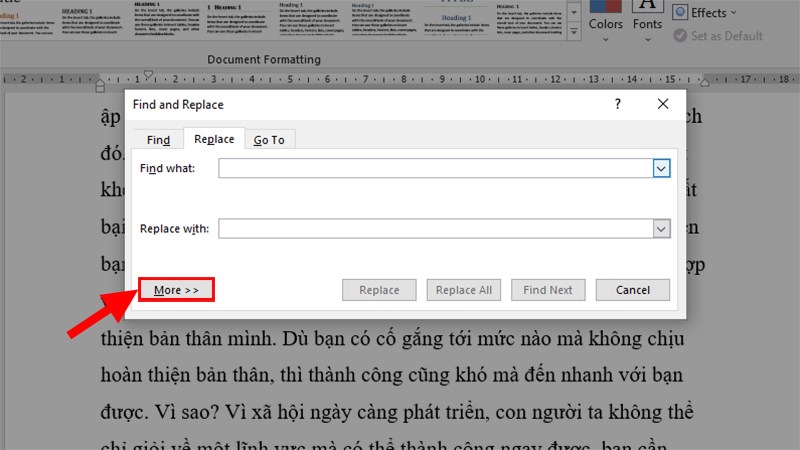Focus the Find what input field
This screenshot has width=800, height=450.
point(435,168)
